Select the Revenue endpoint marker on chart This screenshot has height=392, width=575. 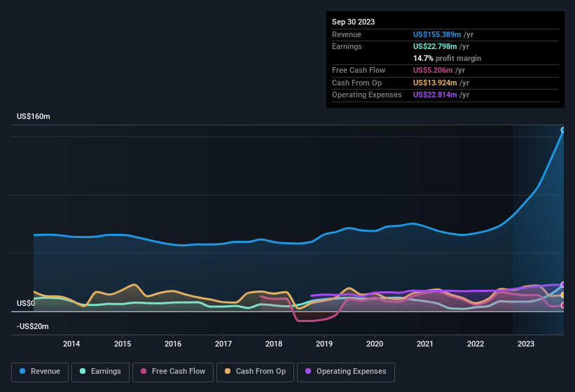point(563,130)
